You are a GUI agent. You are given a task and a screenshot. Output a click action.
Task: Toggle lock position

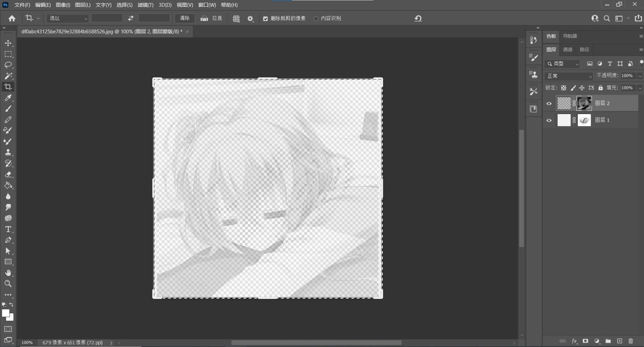point(582,88)
